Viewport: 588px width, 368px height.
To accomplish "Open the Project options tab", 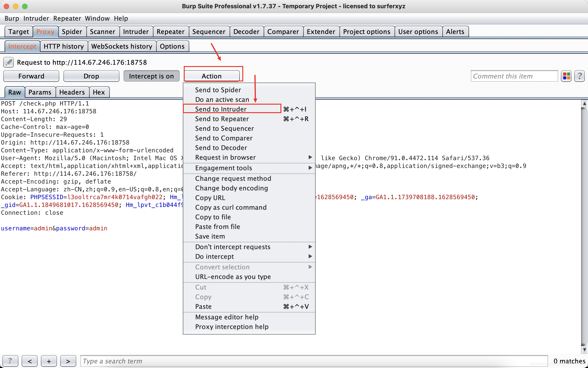I will tap(367, 32).
